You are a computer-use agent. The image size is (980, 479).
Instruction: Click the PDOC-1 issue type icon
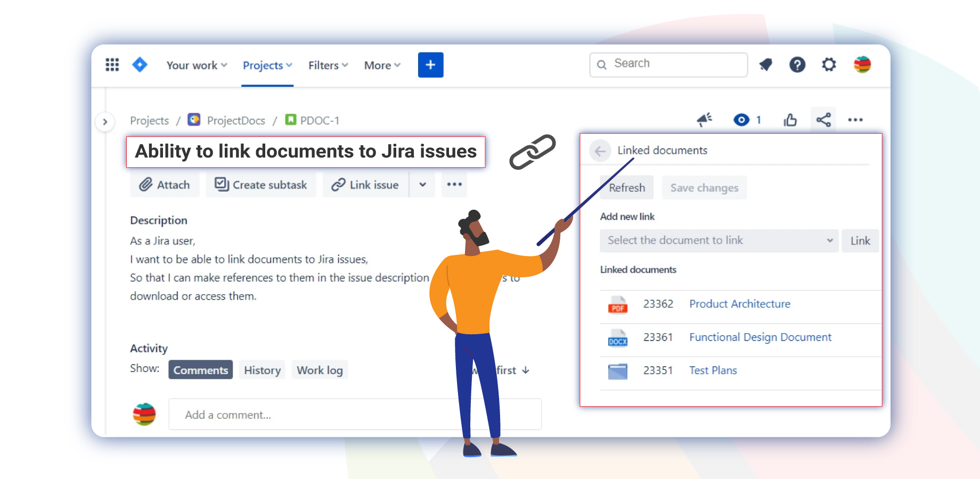click(x=291, y=120)
